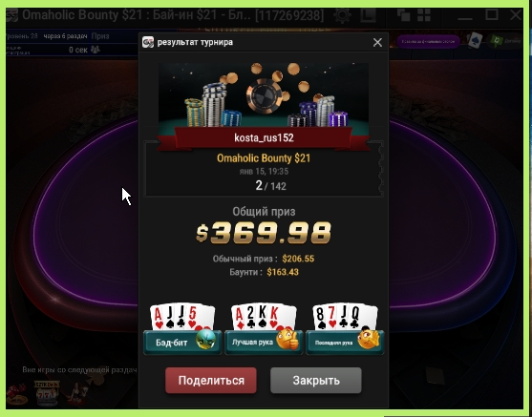Click the players icon next to 0 сек
532x417 pixels.
pyautogui.click(x=96, y=50)
